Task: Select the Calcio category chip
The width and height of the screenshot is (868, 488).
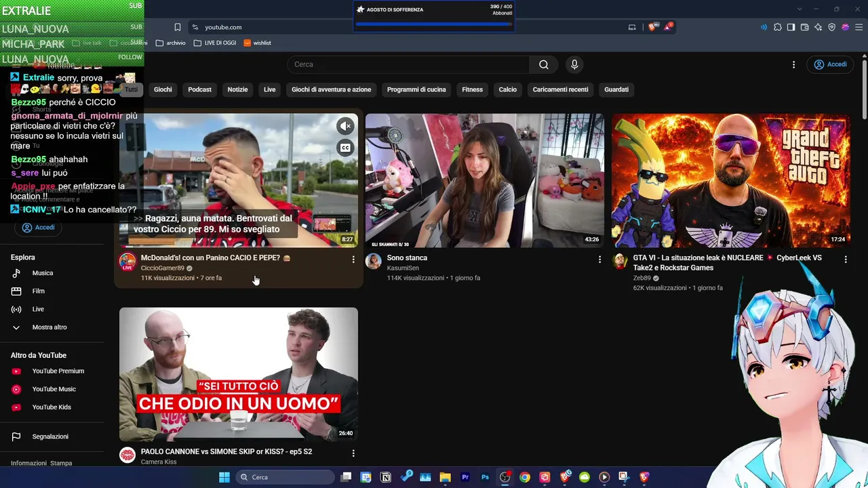Action: coord(507,89)
